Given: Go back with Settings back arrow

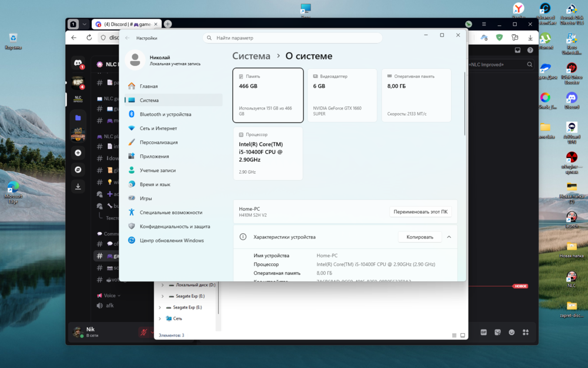Looking at the screenshot, I should click(x=128, y=38).
